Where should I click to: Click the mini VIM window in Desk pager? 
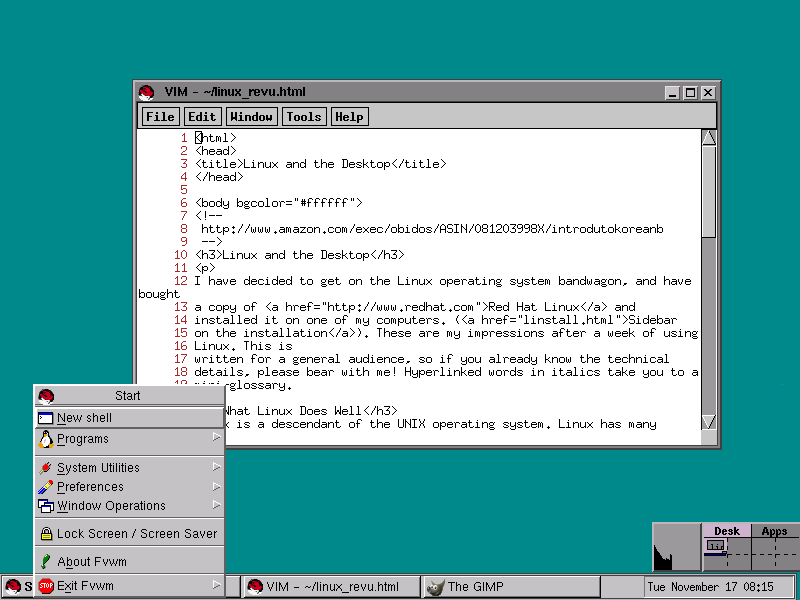716,547
